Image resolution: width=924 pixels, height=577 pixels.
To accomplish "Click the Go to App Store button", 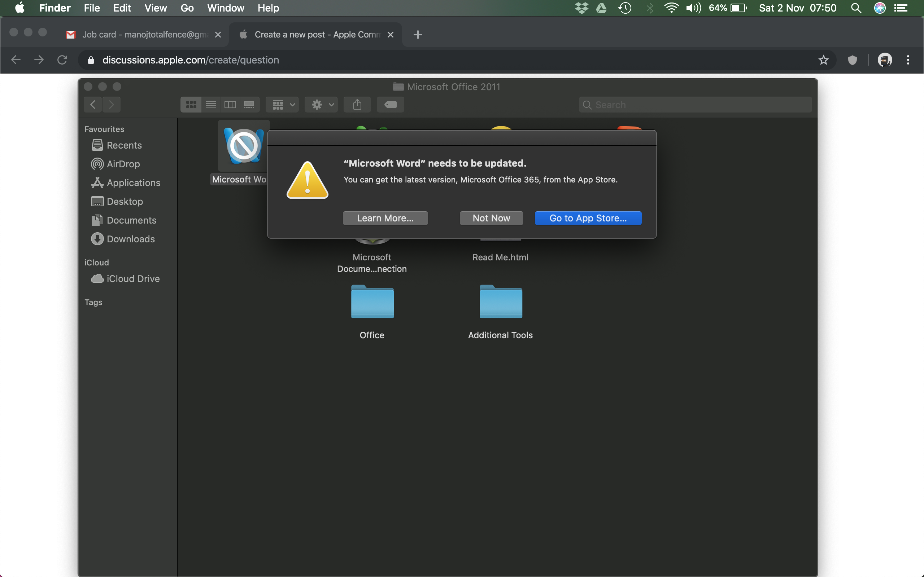I will pos(588,218).
